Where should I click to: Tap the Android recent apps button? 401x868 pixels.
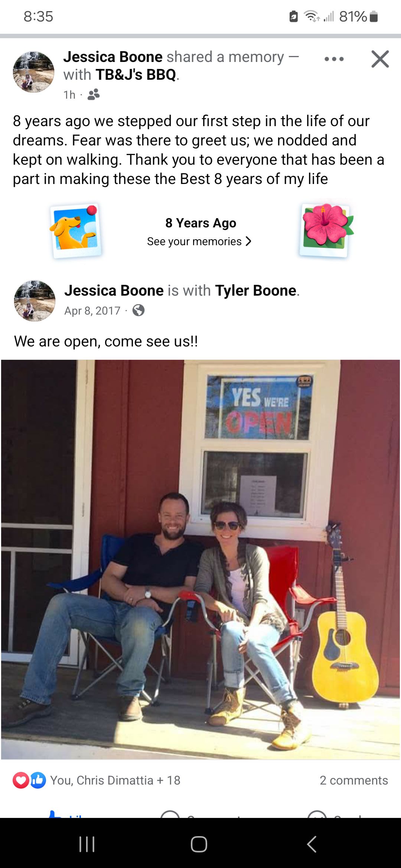(87, 844)
